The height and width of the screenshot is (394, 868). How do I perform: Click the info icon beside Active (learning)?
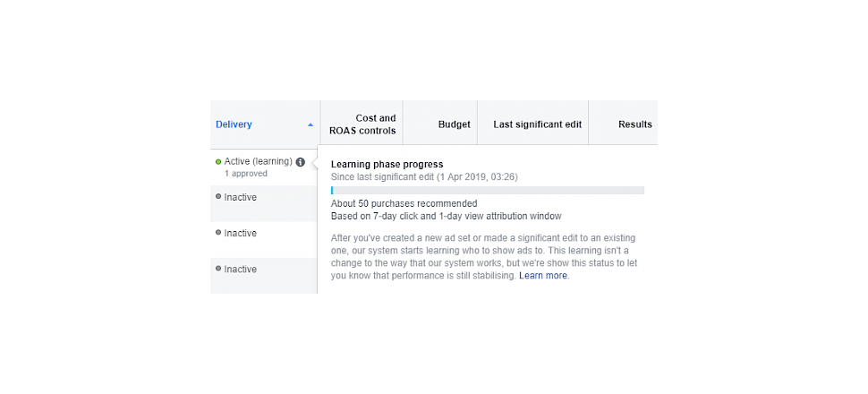[300, 162]
